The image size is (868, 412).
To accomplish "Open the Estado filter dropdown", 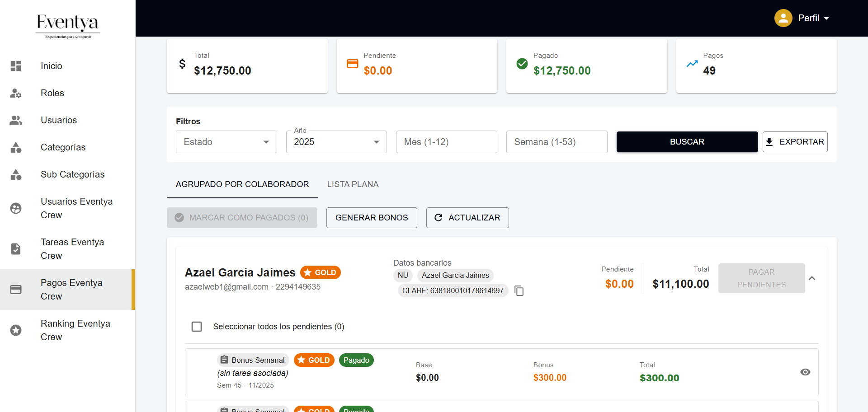I will pyautogui.click(x=226, y=142).
